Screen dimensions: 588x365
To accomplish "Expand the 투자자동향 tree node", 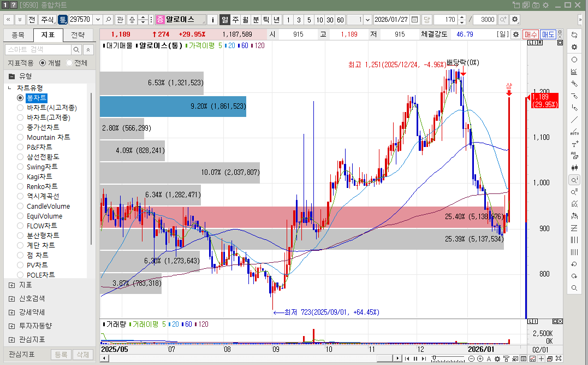I will pos(11,326).
